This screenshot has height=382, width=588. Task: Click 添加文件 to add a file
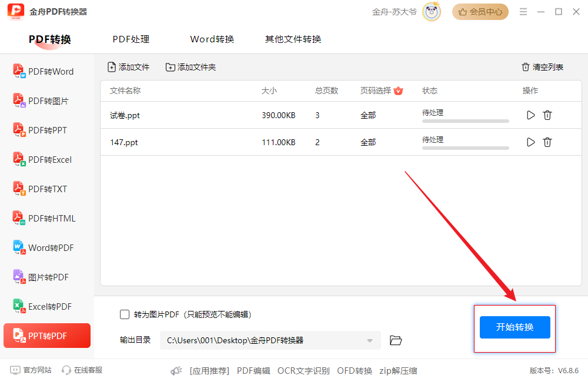point(129,67)
